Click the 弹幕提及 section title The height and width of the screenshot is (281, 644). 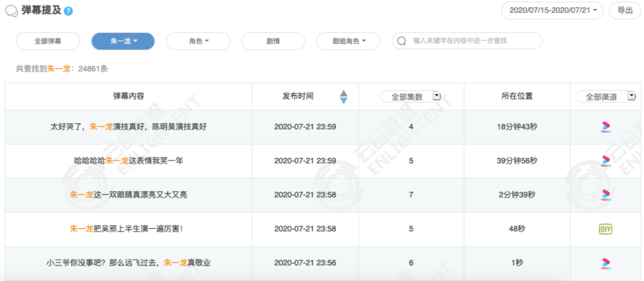pos(41,11)
